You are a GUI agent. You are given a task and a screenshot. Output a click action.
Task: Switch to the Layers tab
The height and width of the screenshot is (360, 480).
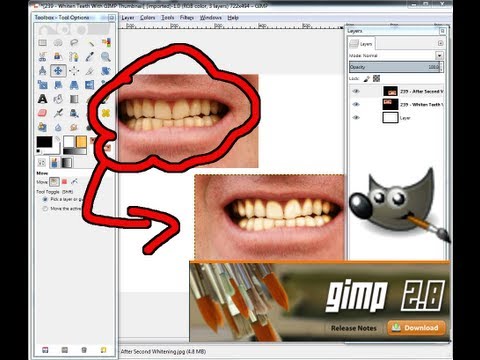362,44
